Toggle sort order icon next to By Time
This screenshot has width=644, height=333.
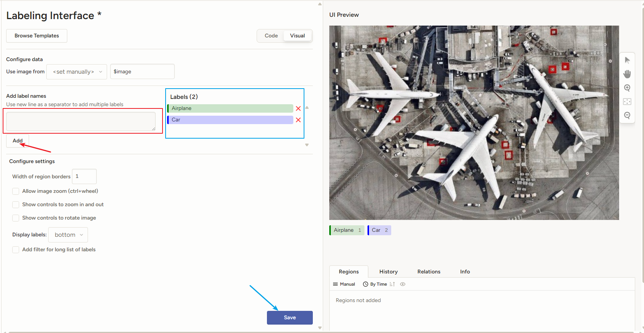point(392,284)
